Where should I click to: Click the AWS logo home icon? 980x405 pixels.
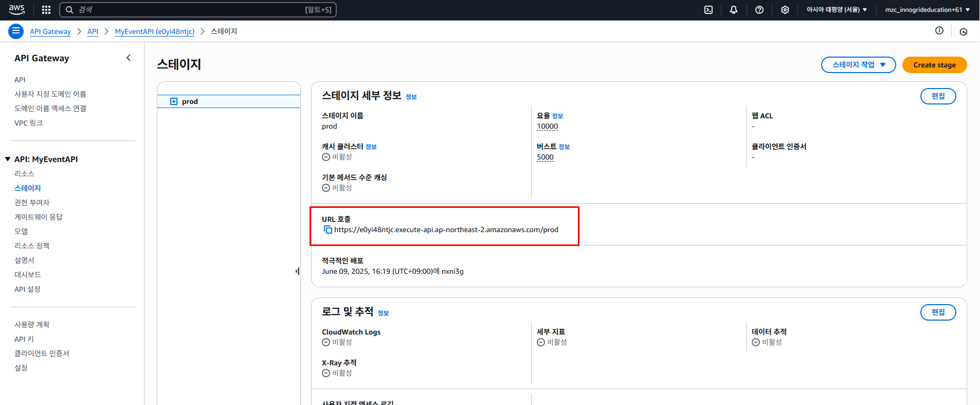tap(16, 10)
